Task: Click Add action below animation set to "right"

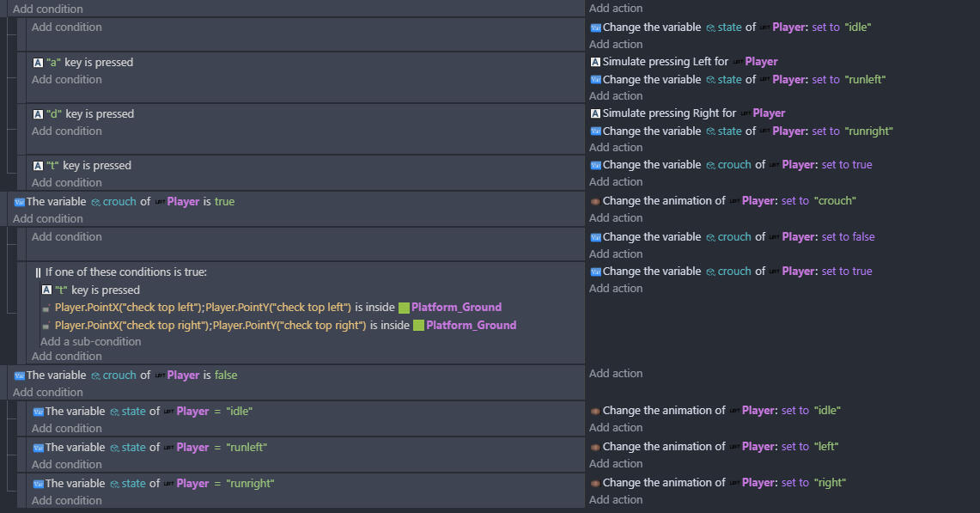Action: pos(615,499)
